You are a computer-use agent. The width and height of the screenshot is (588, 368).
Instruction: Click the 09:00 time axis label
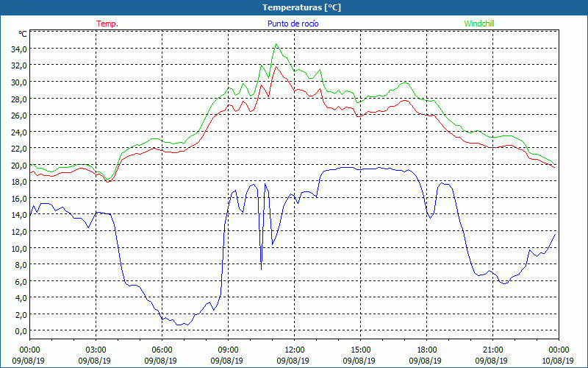click(x=228, y=350)
